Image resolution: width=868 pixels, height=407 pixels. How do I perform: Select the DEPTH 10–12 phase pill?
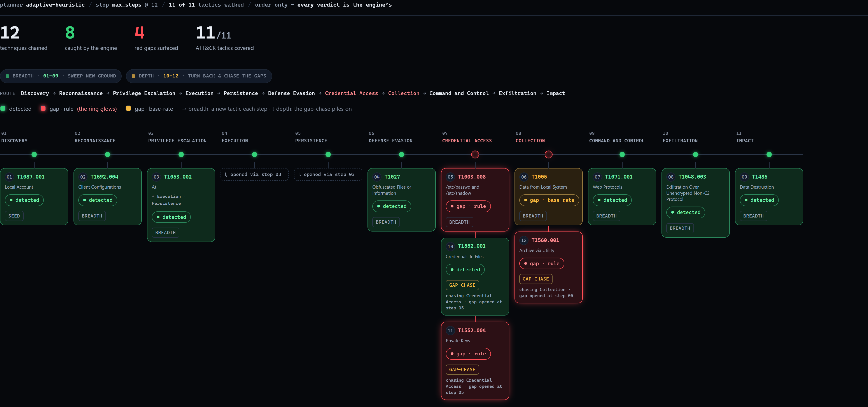(199, 76)
